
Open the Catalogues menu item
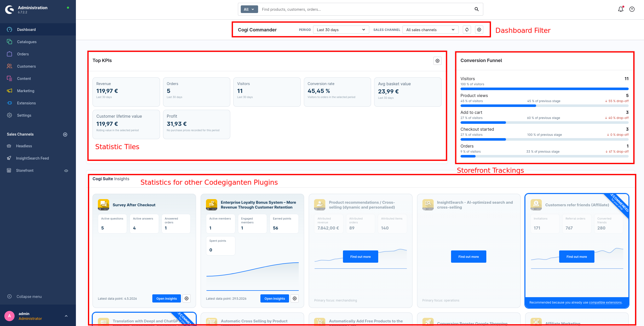click(38, 42)
